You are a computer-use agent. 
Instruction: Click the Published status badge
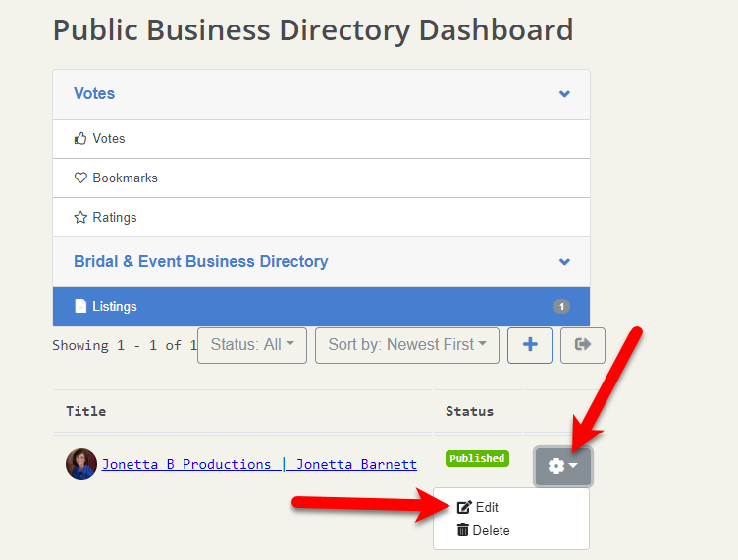tap(477, 458)
